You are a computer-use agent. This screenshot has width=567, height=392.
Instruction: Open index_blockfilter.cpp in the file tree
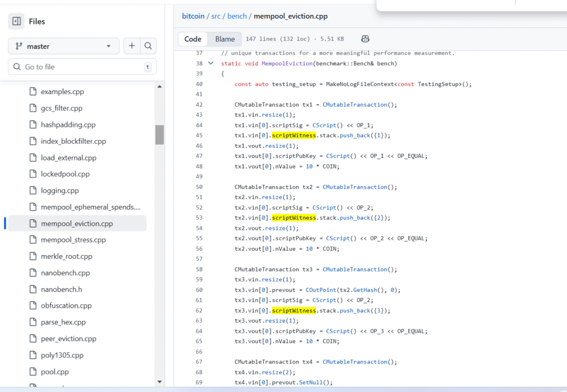pos(74,141)
